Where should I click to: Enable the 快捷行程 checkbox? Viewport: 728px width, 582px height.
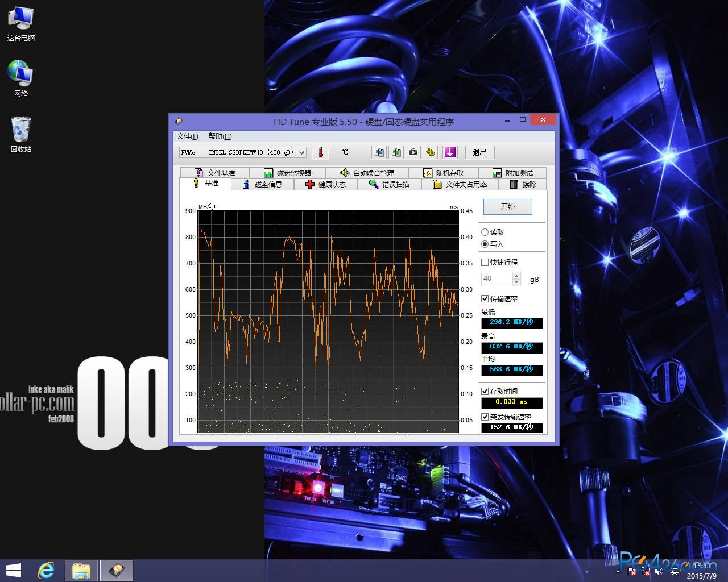[485, 262]
